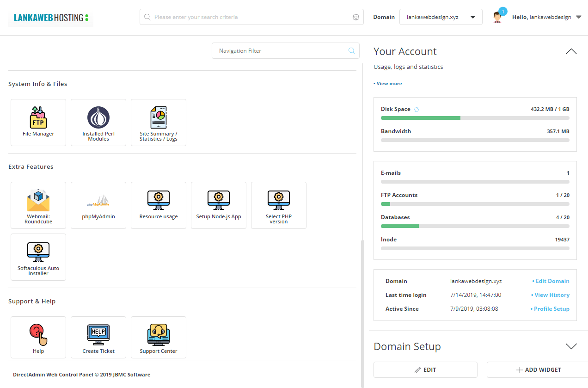The width and height of the screenshot is (588, 388).
Task: Click the Navigation Filter input field
Action: tap(281, 51)
